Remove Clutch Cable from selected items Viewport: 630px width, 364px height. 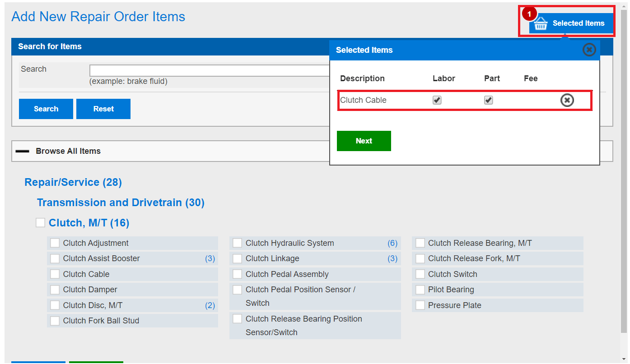point(567,100)
